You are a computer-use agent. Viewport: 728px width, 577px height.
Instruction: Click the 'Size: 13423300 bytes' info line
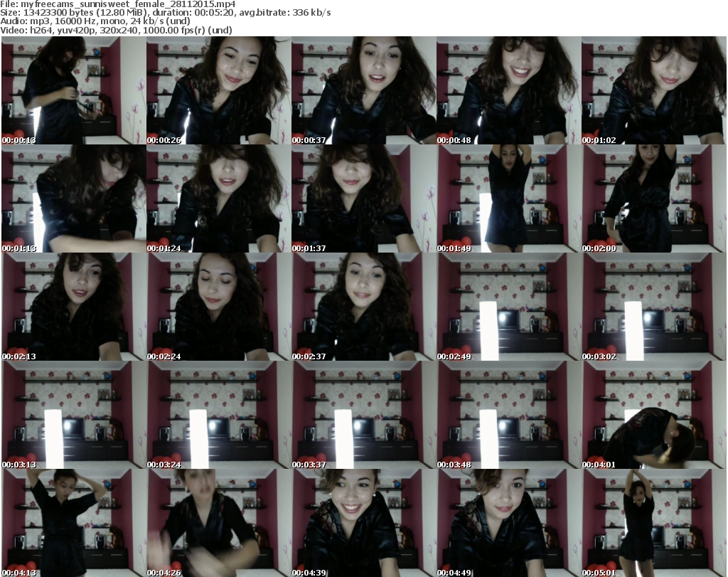pyautogui.click(x=165, y=13)
